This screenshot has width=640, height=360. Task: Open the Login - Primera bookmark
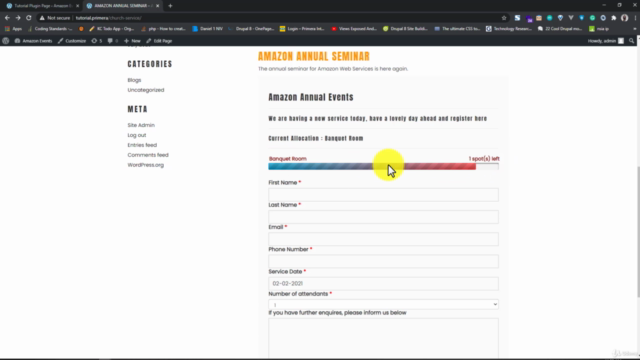pos(302,29)
